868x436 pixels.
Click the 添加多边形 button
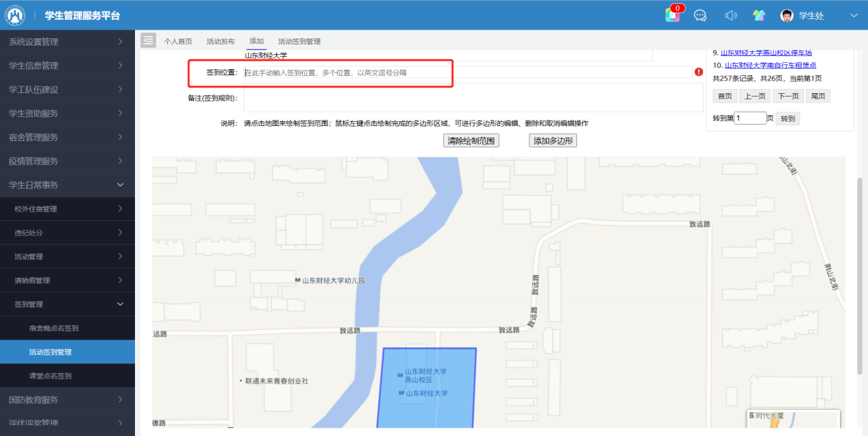pyautogui.click(x=553, y=141)
